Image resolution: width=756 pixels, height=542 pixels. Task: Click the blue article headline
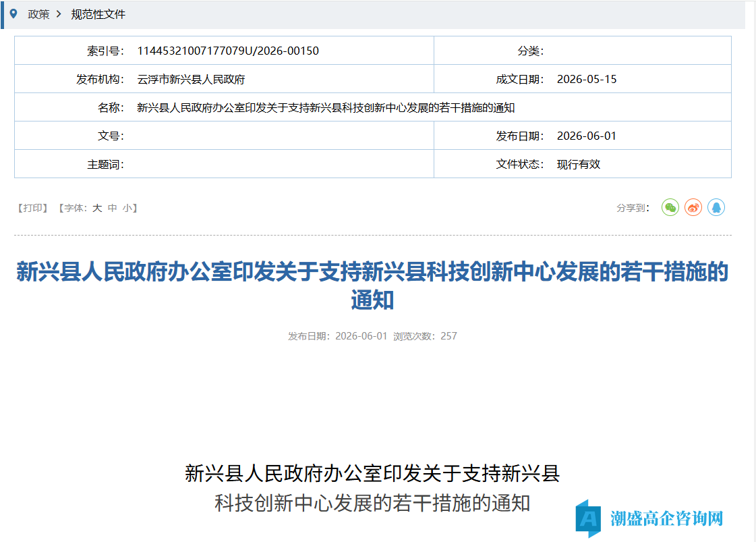point(372,286)
